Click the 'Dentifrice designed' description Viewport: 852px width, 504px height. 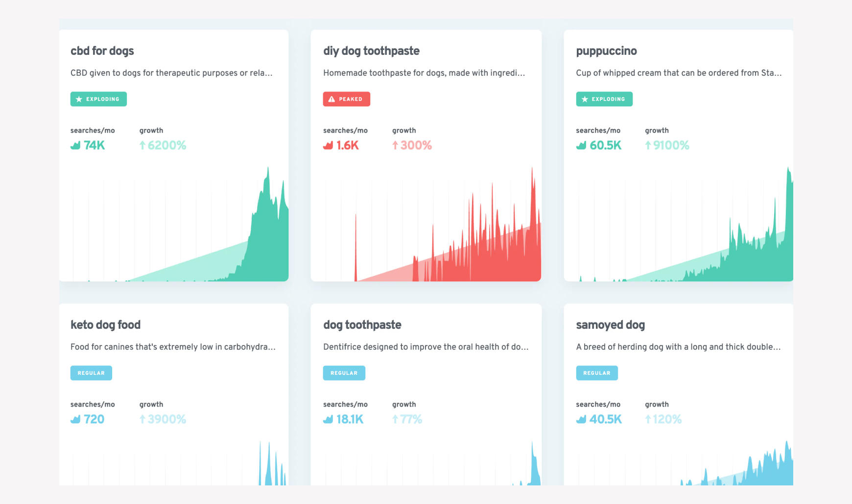(426, 347)
